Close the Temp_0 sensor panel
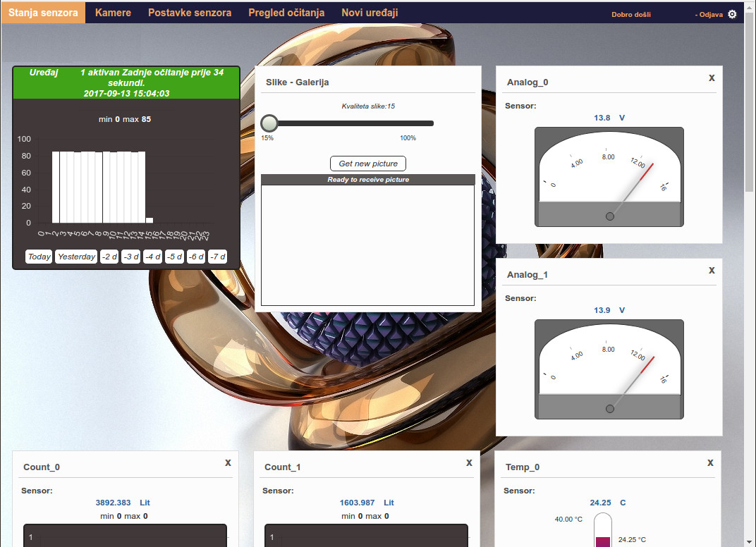This screenshot has height=547, width=756. [710, 462]
